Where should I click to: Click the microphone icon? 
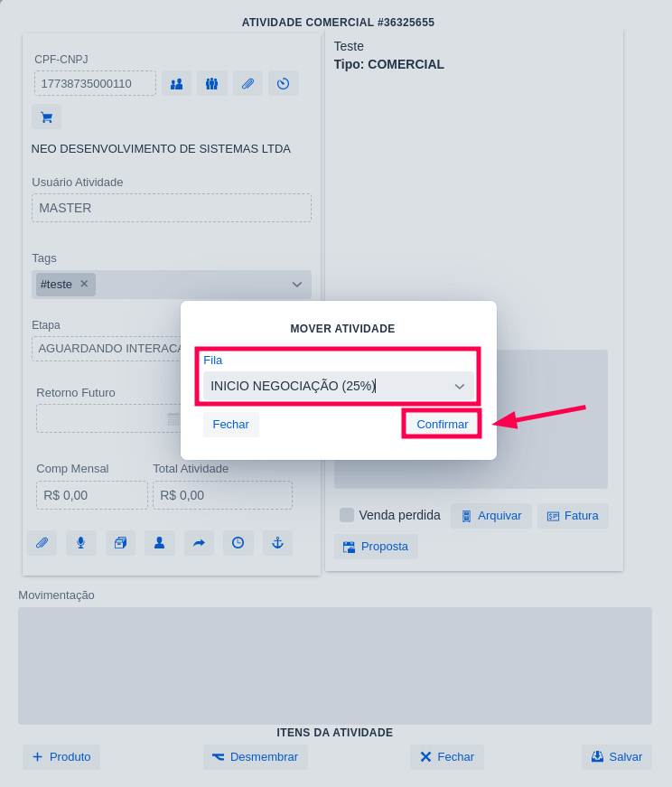click(x=80, y=543)
